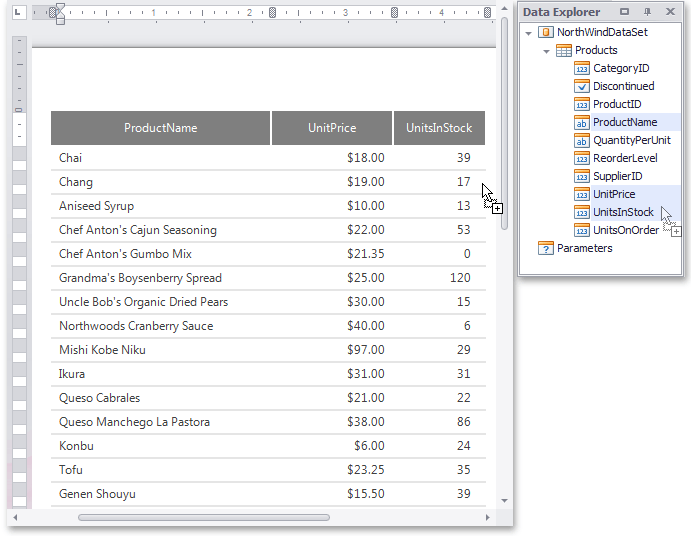This screenshot has height=536, width=695.
Task: Select the Discontinued field
Action: point(624,86)
